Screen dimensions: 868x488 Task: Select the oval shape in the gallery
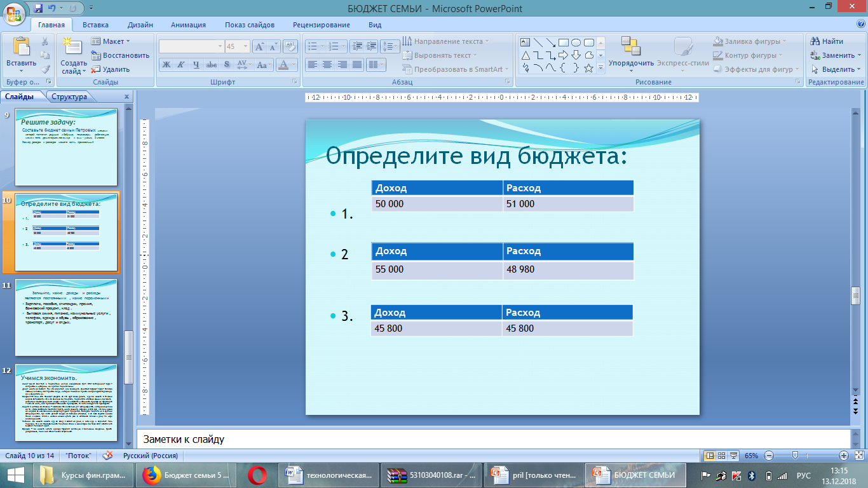576,43
